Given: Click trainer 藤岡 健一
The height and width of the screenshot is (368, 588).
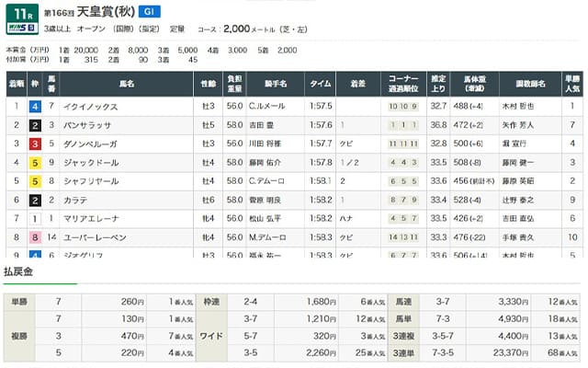Looking at the screenshot, I should pos(518,163).
